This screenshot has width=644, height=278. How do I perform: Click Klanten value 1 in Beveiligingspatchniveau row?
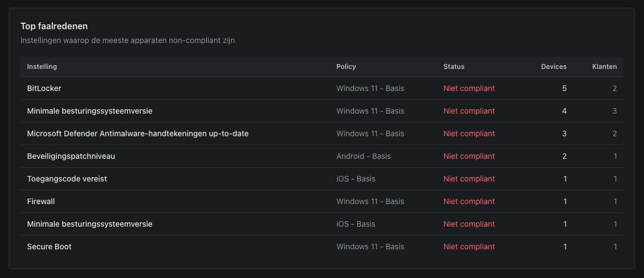(x=615, y=156)
